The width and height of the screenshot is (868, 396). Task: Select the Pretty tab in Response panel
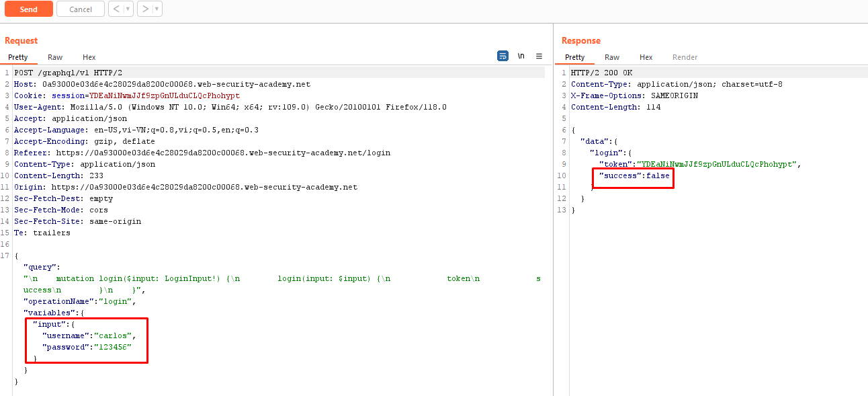(575, 58)
